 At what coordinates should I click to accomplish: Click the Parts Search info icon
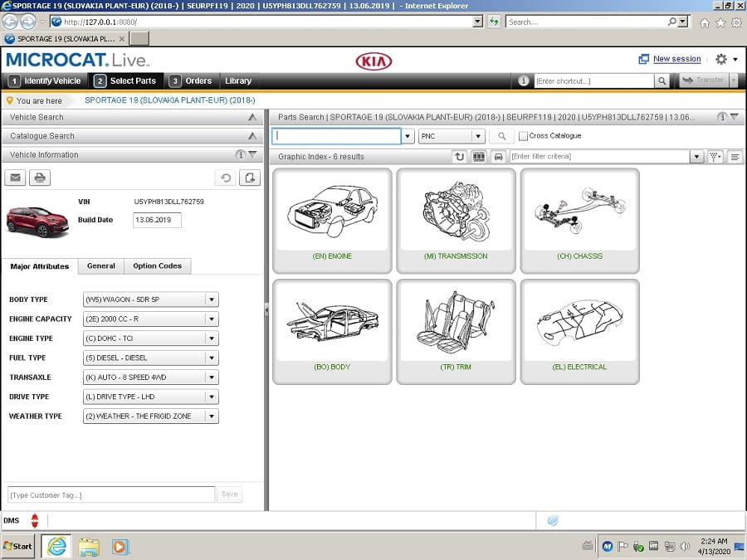tap(722, 117)
